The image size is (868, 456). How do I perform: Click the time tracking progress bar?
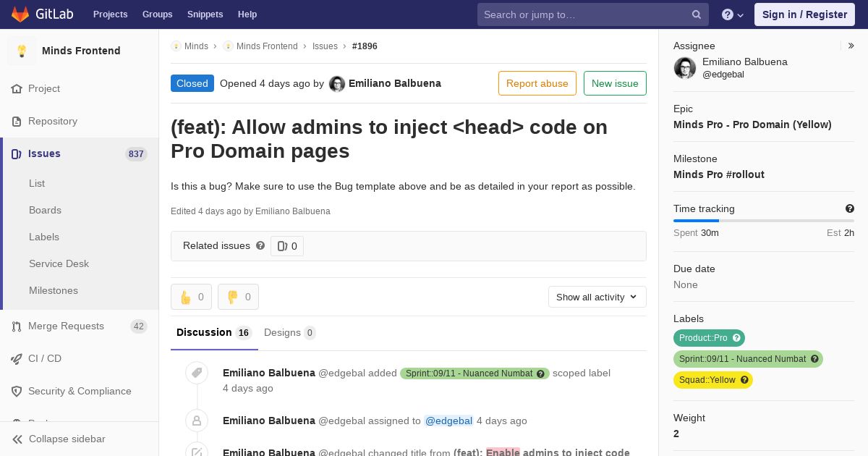(764, 221)
